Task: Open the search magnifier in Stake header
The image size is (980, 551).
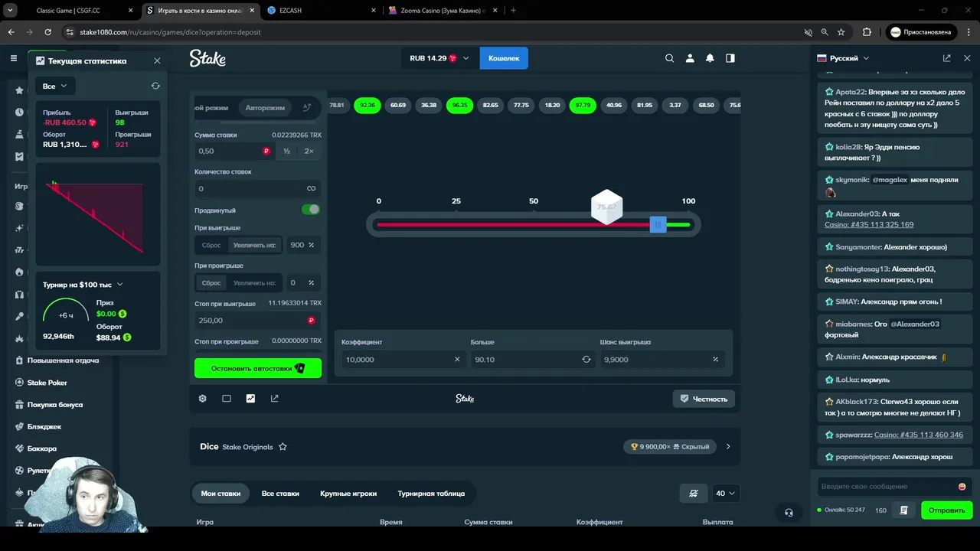Action: pyautogui.click(x=670, y=58)
